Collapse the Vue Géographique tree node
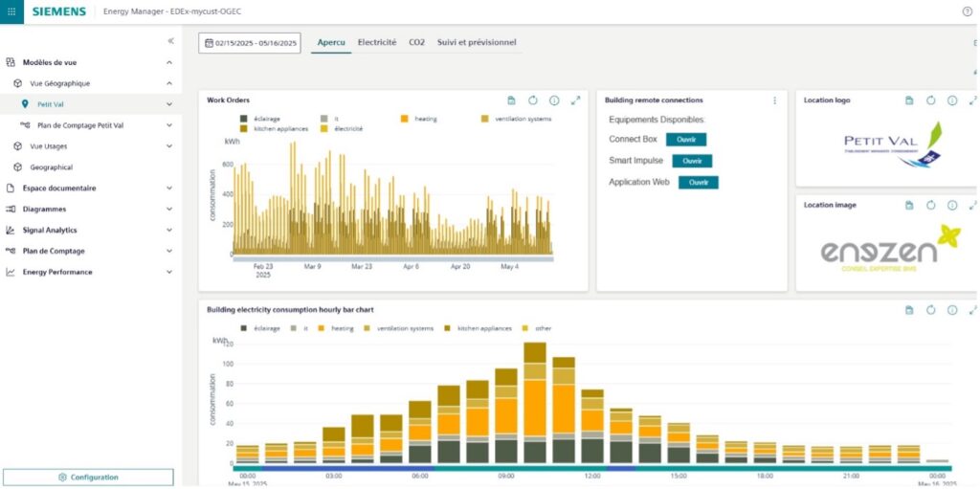980x489 pixels. pos(169,83)
